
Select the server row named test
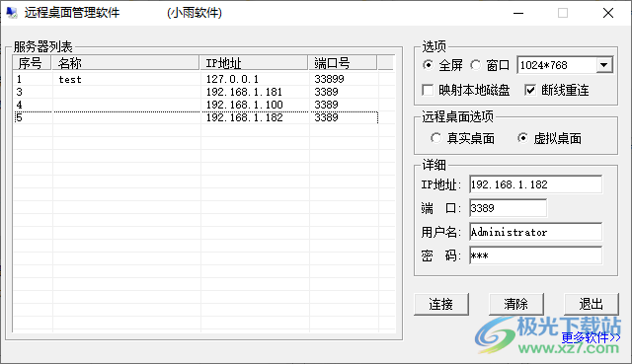pos(196,79)
